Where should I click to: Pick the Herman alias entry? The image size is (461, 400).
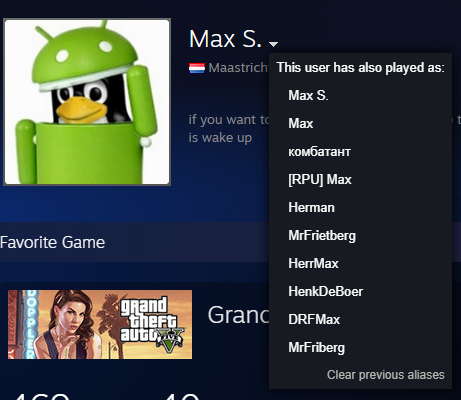pos(311,208)
